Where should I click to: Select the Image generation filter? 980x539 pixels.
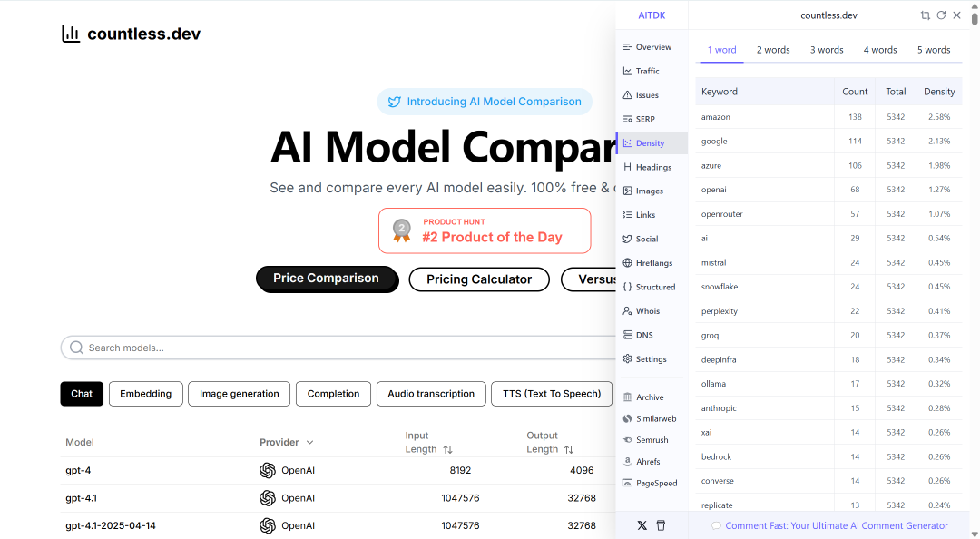[x=240, y=394]
